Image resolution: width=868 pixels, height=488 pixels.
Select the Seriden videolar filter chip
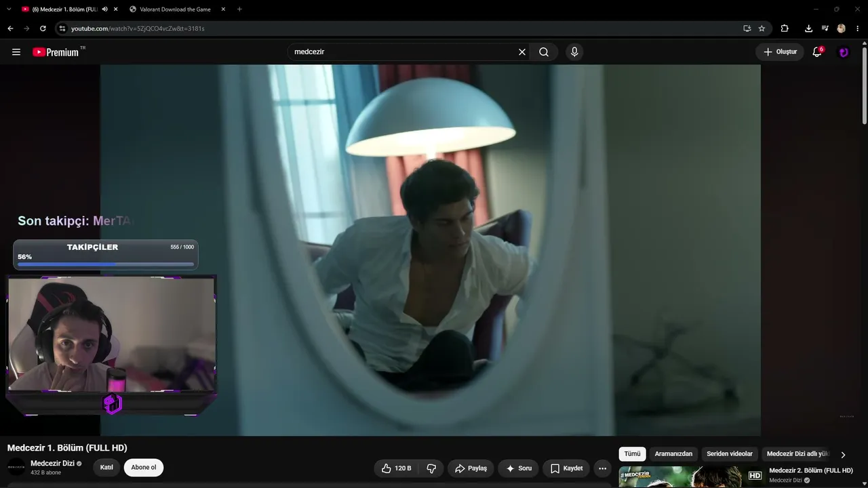(730, 454)
